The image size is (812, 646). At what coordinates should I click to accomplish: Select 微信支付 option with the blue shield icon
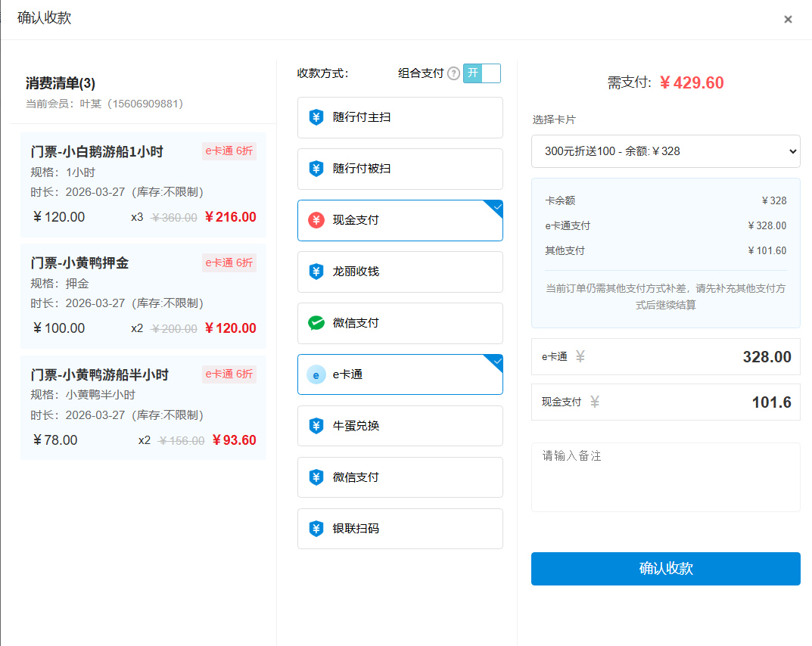click(400, 477)
